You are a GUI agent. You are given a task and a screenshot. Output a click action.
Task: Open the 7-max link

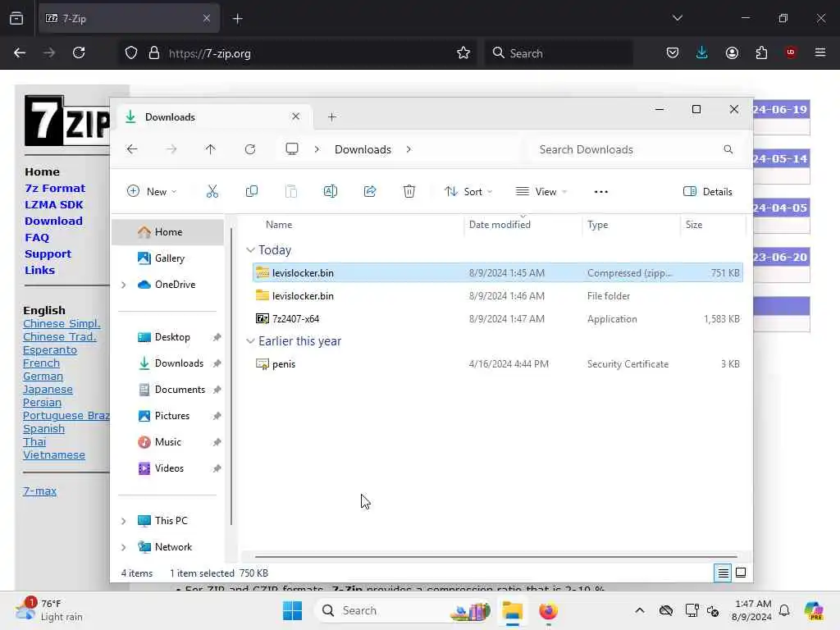[x=39, y=491]
